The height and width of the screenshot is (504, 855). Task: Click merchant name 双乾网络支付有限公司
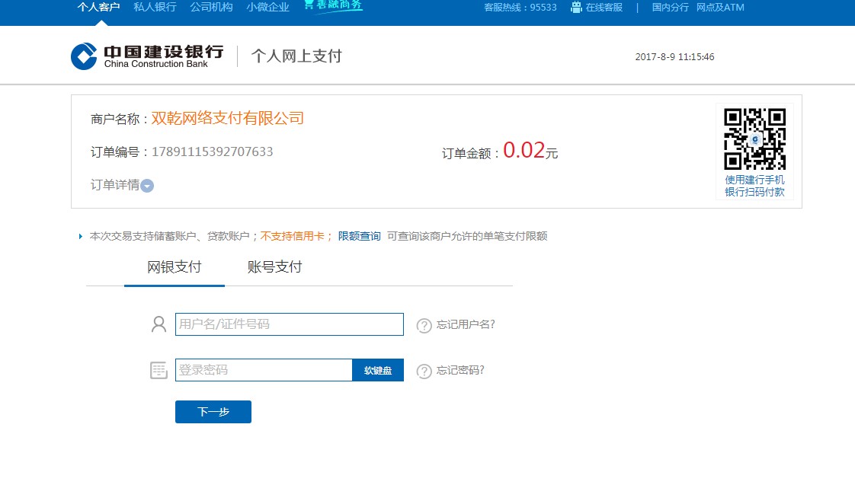coord(227,118)
